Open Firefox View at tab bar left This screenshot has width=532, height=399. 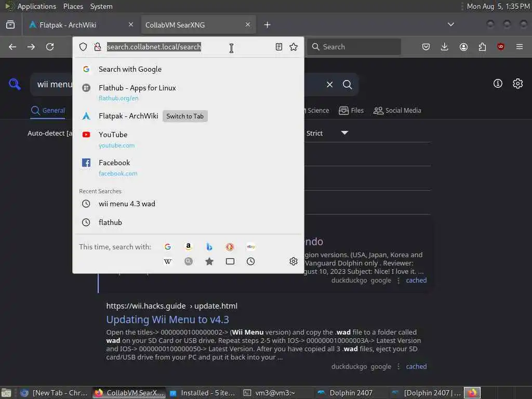pyautogui.click(x=10, y=24)
